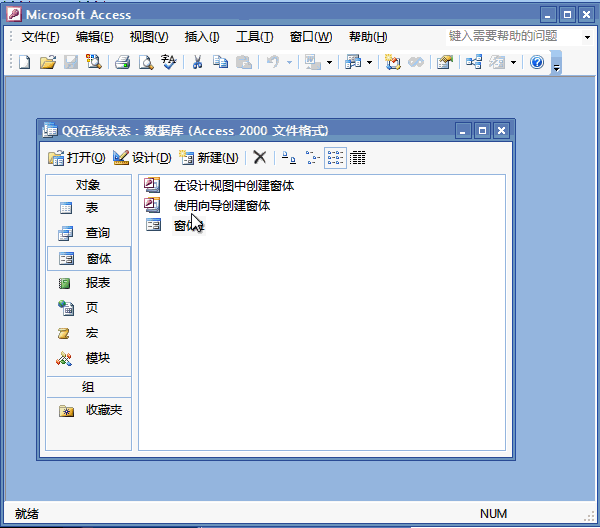The image size is (600, 528).
Task: Open the Properties toolbar icon
Action: click(445, 62)
